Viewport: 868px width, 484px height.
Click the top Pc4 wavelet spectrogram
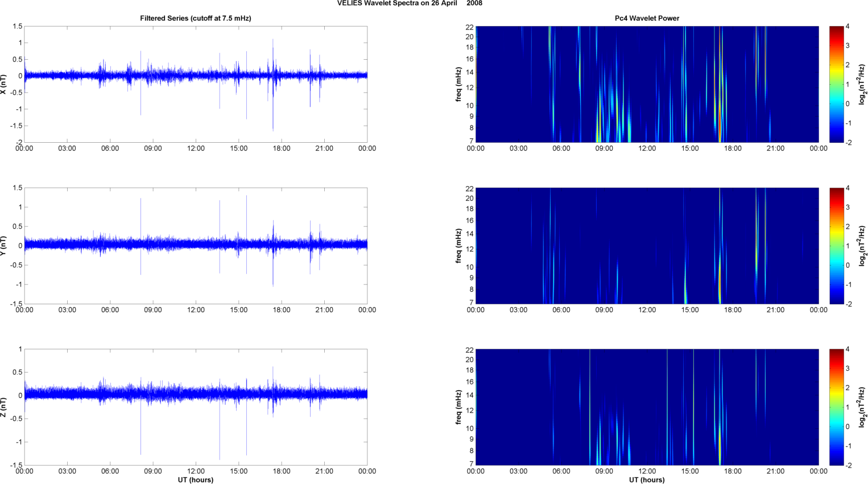tap(647, 84)
